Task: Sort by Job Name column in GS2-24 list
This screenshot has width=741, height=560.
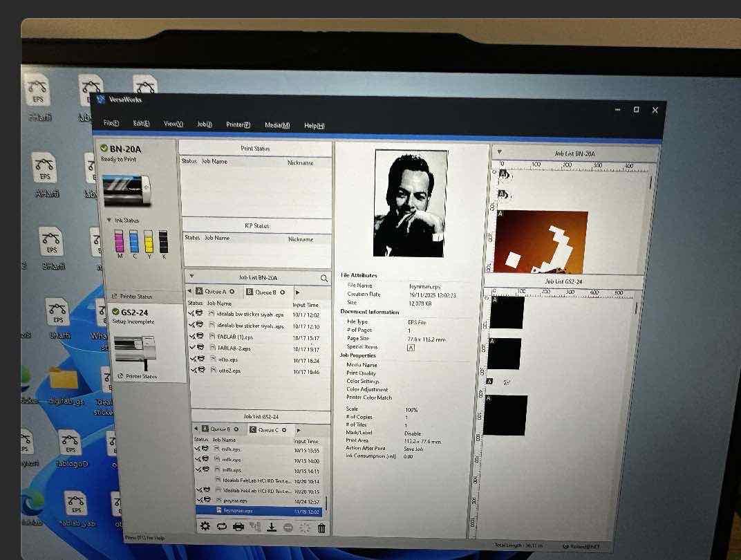Action: 224,440
